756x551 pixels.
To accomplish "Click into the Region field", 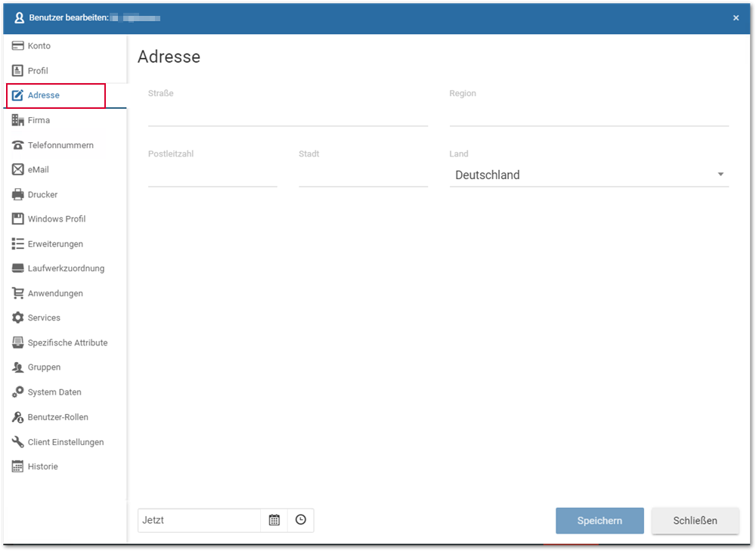I will click(589, 115).
